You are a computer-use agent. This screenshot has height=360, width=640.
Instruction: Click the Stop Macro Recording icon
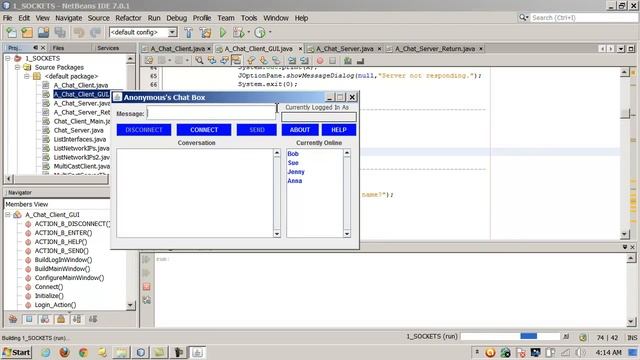tap(333, 61)
